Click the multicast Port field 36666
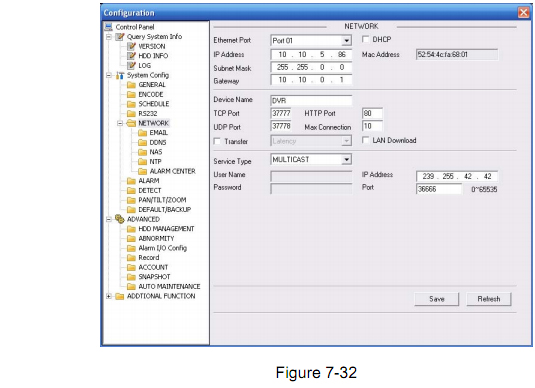This screenshot has height=388, width=535. (439, 189)
